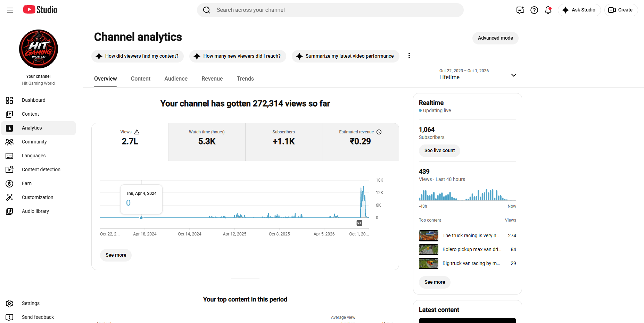Viewport: 644px width, 323px height.
Task: Select the Estimated revenue metric card
Action: (361, 142)
